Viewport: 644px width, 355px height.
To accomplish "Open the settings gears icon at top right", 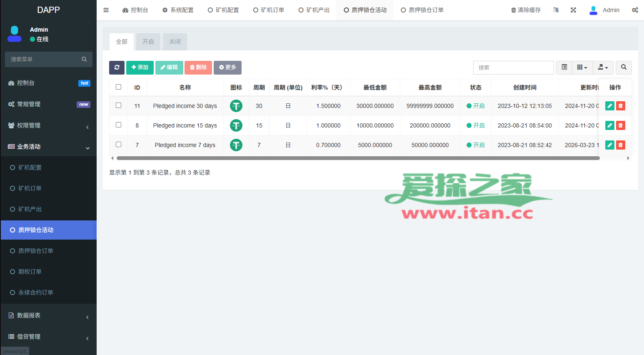I will coord(634,10).
